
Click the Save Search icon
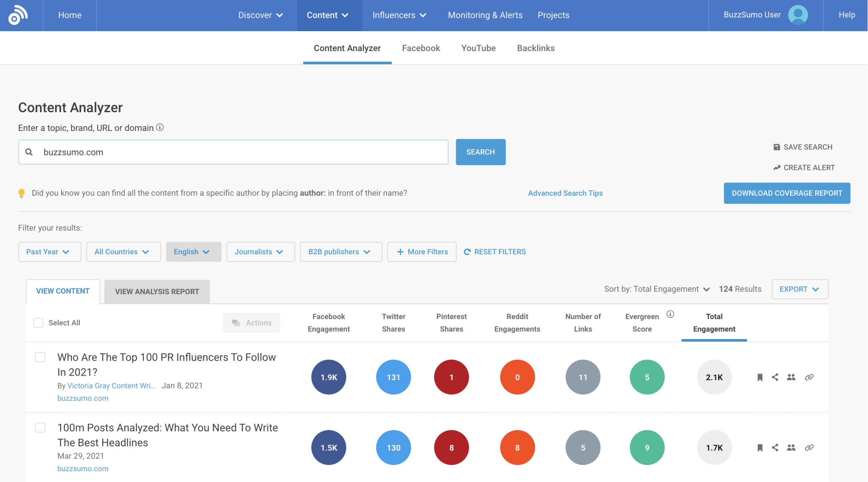coord(776,147)
